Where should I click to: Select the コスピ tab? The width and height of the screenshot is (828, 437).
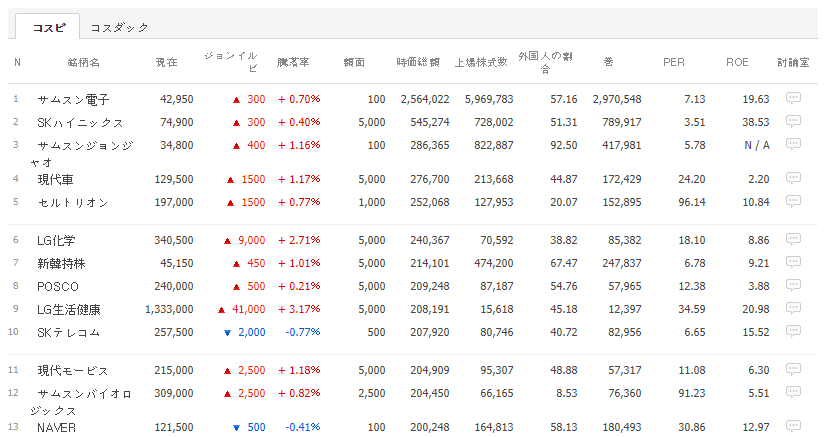(47, 28)
